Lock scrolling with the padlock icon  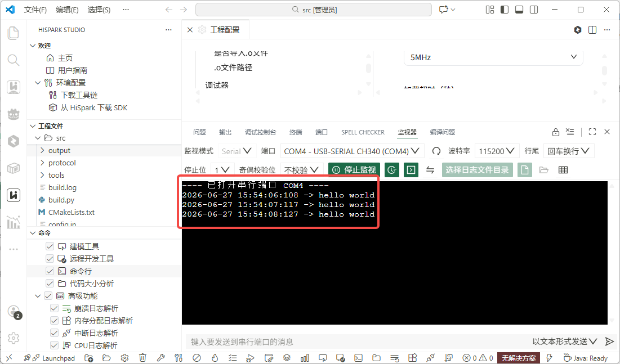point(556,132)
